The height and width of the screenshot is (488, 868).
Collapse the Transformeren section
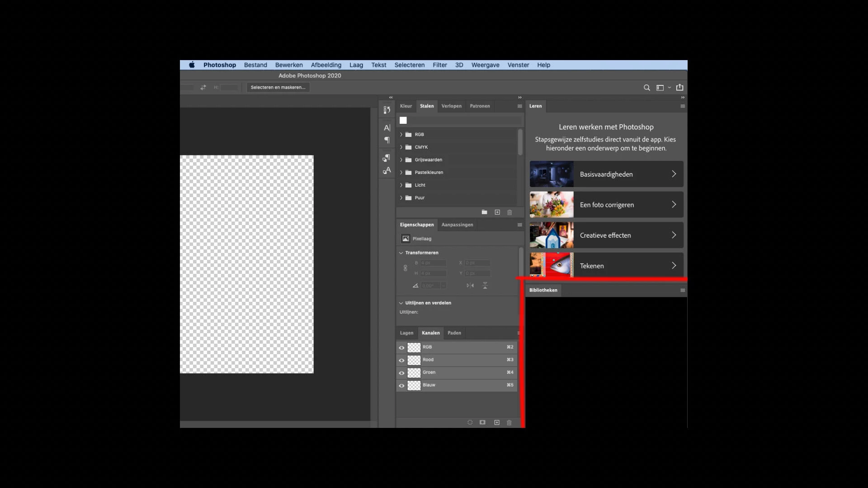point(401,253)
